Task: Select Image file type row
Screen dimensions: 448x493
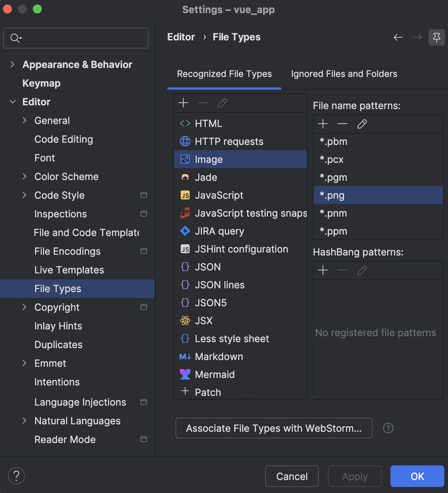Action: [240, 159]
